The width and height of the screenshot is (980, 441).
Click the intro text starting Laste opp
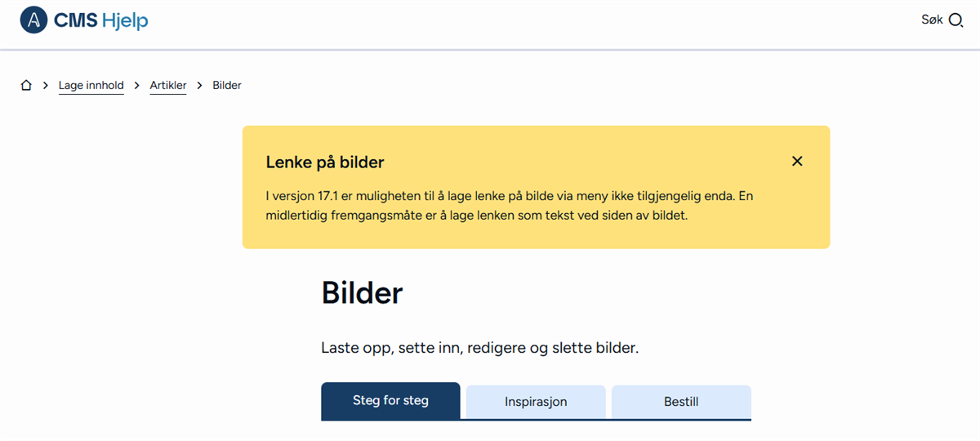coord(479,348)
